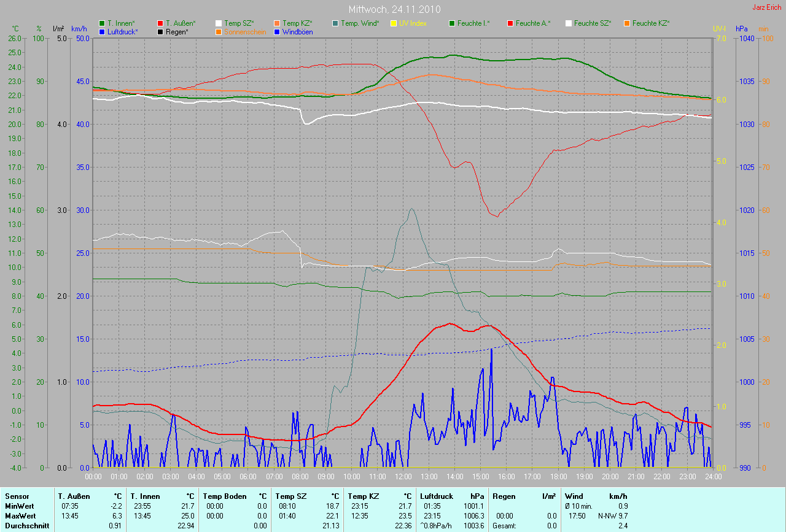Select the 'T. Außen*' legend label
The height and width of the screenshot is (532, 786).
[x=181, y=23]
